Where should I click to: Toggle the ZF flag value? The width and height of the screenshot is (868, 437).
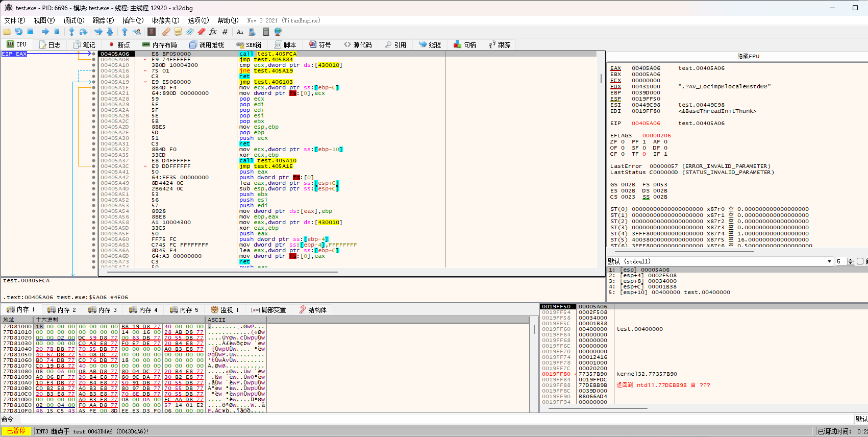pyautogui.click(x=623, y=142)
